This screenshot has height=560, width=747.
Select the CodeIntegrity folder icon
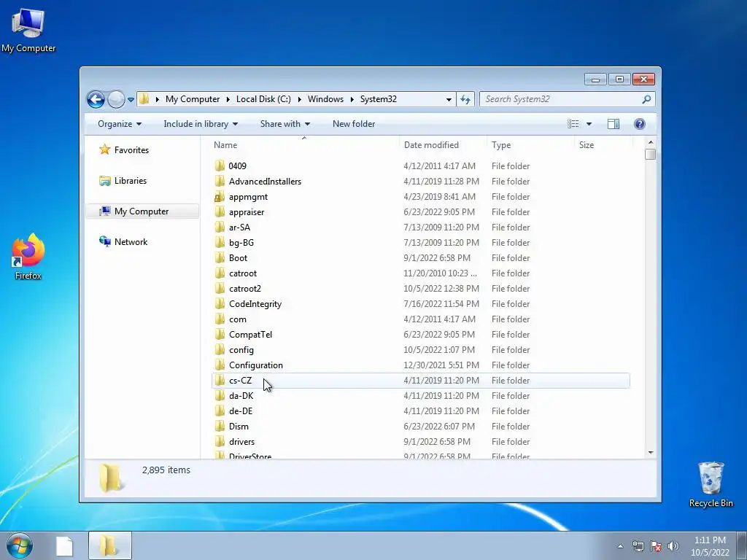pos(220,304)
